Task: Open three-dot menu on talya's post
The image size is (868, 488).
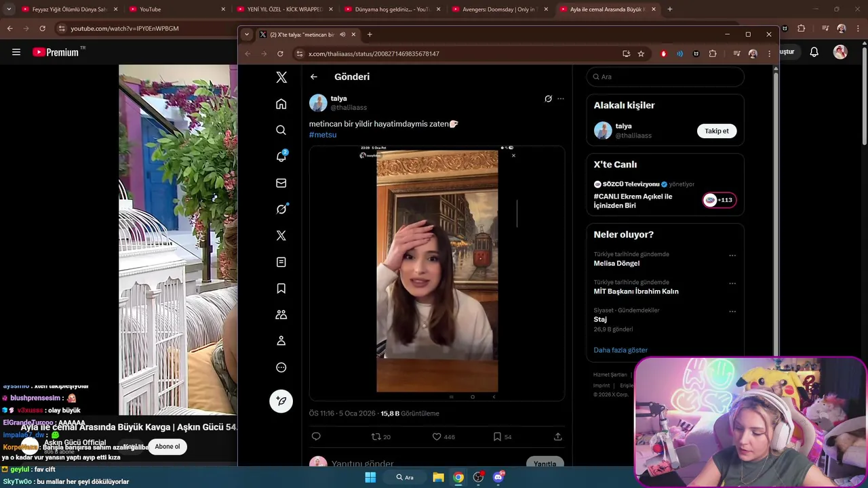Action: (x=561, y=99)
